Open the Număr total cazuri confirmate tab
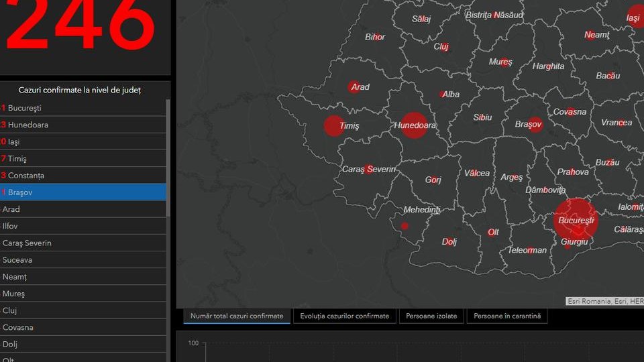The width and height of the screenshot is (644, 362). tap(237, 316)
